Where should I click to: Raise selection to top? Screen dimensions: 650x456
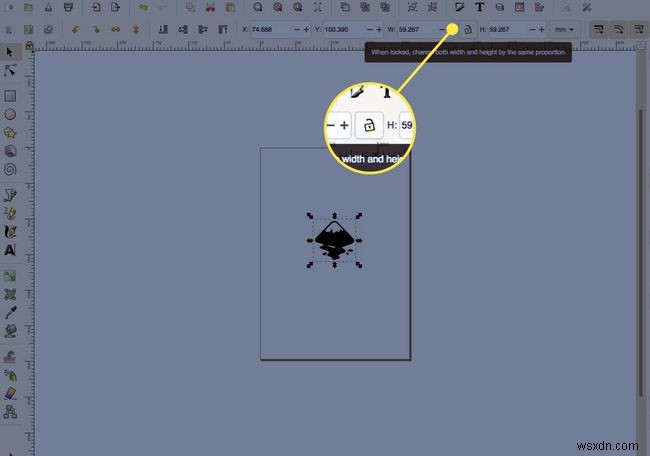[x=223, y=29]
